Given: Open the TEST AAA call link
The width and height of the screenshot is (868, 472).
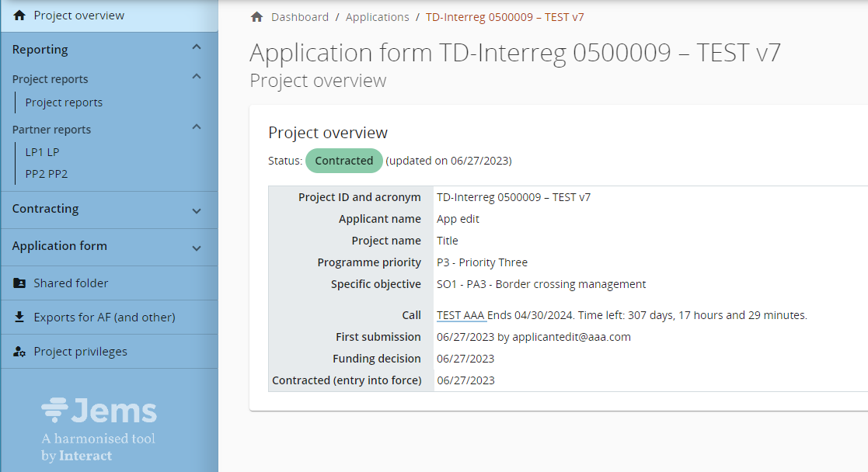Looking at the screenshot, I should point(461,315).
